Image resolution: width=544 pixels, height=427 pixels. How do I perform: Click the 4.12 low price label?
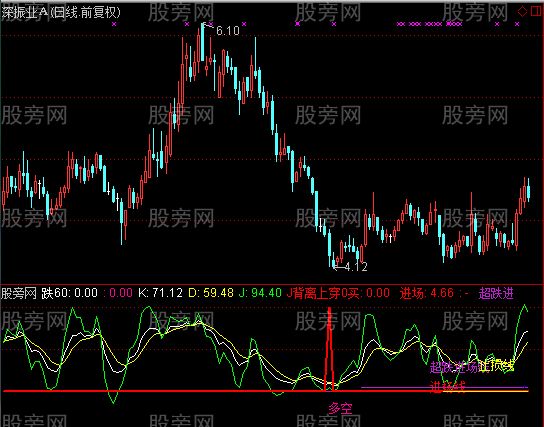tap(356, 267)
